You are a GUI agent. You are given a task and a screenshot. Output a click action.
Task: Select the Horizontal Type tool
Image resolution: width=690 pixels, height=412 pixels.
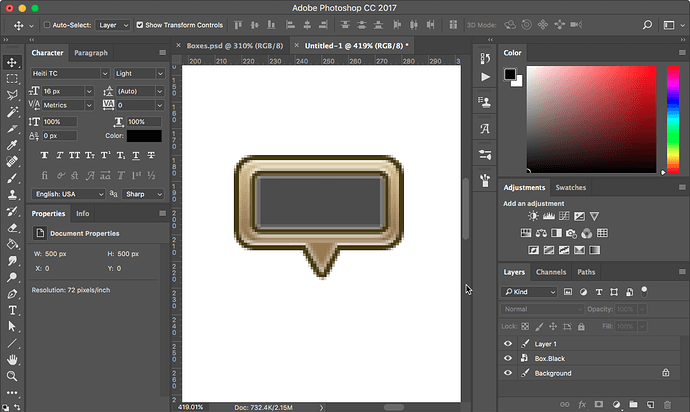tap(12, 310)
